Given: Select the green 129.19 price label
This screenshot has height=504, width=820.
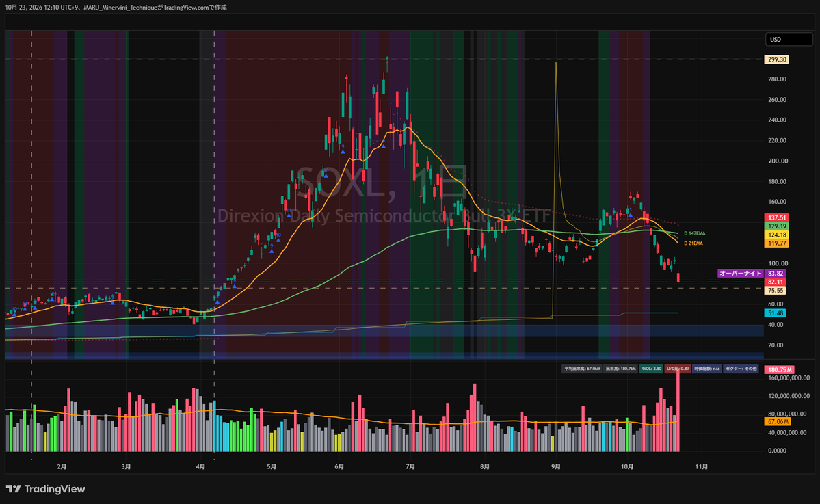Looking at the screenshot, I should pos(777,226).
